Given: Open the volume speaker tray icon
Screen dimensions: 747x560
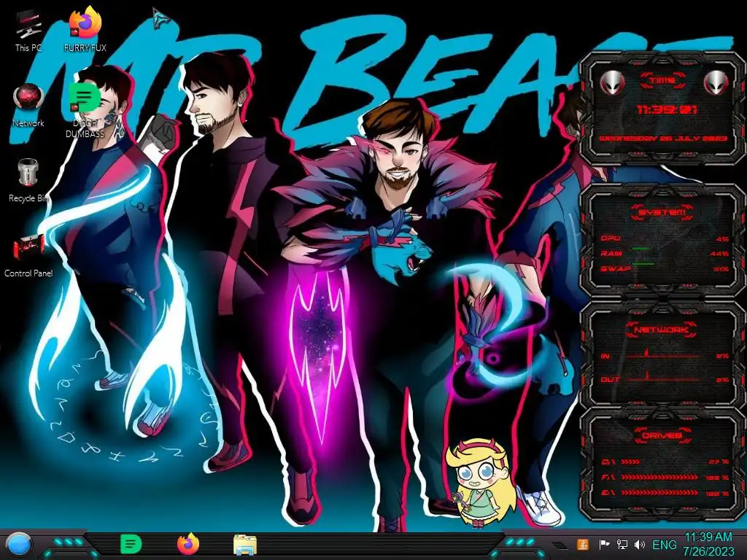Looking at the screenshot, I should pos(639,544).
